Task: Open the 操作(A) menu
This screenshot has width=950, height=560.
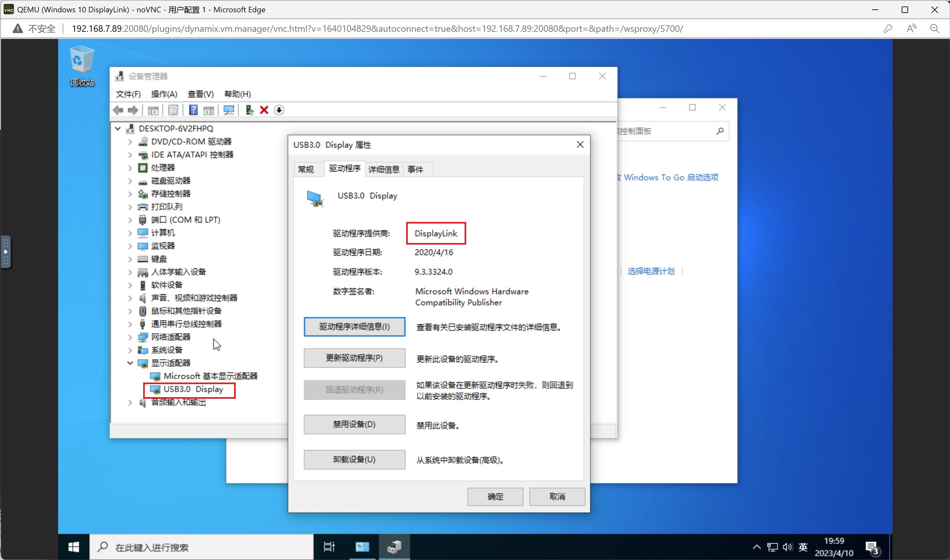Action: coord(164,94)
